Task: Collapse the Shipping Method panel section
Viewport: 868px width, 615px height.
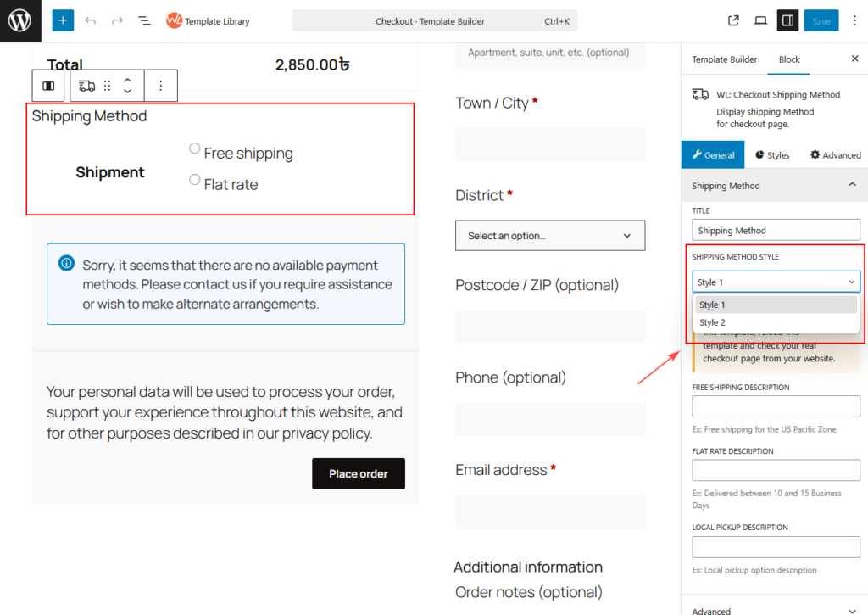Action: 852,185
